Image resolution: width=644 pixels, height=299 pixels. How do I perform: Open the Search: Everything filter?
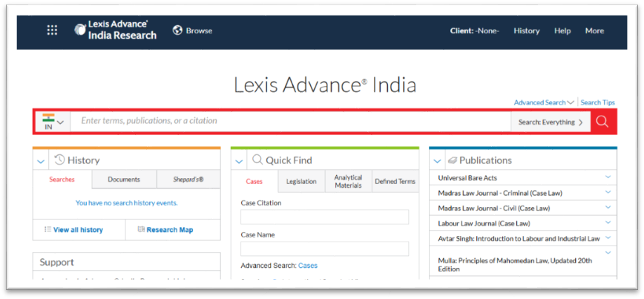[551, 122]
